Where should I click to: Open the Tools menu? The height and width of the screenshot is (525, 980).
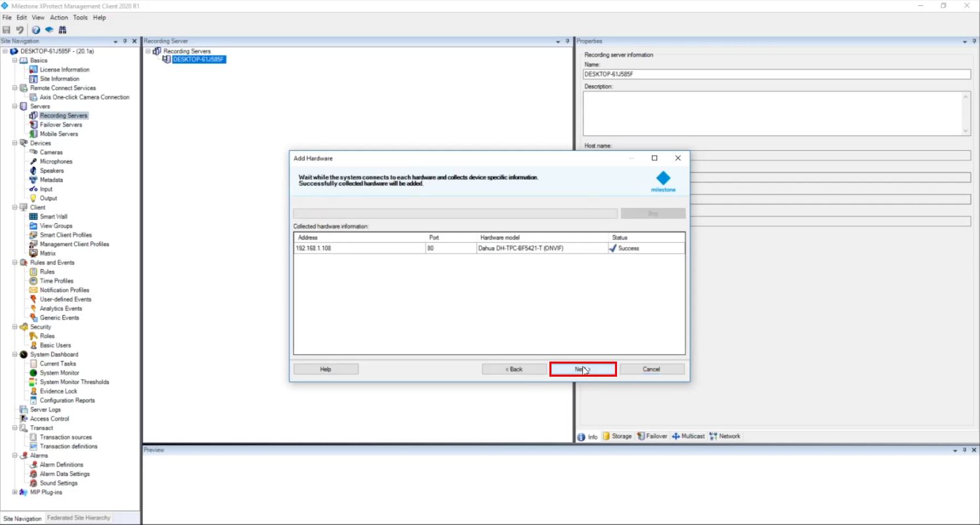[x=81, y=18]
